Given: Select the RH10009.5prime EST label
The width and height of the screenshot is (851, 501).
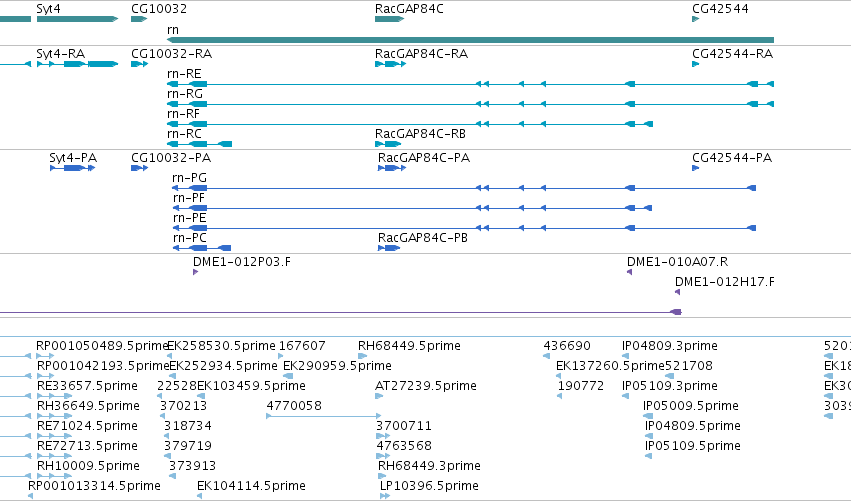Looking at the screenshot, I should (x=88, y=467).
